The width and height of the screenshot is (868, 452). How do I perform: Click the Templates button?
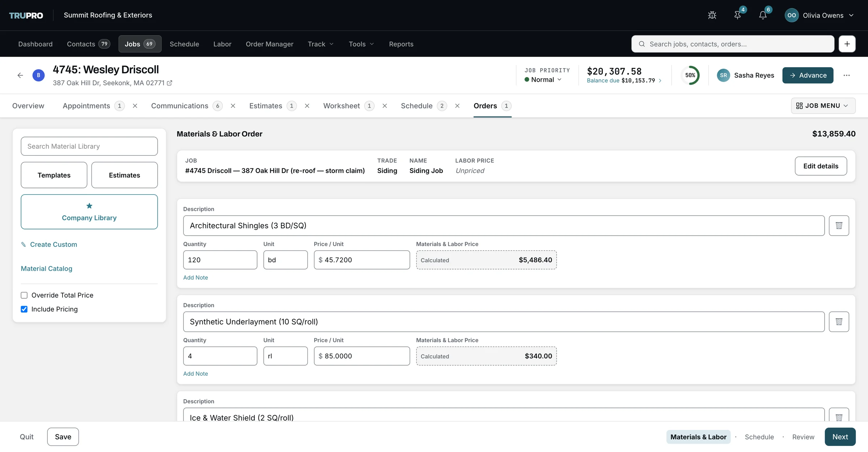click(54, 175)
